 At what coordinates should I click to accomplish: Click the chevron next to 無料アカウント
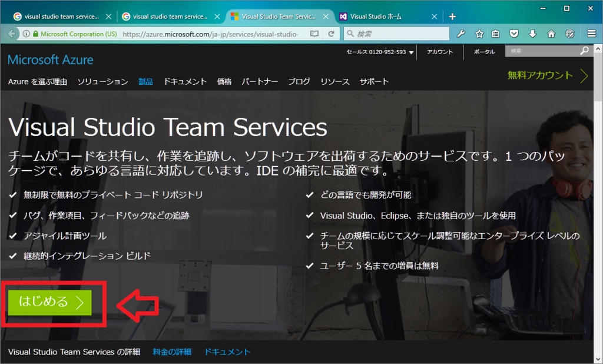[584, 76]
